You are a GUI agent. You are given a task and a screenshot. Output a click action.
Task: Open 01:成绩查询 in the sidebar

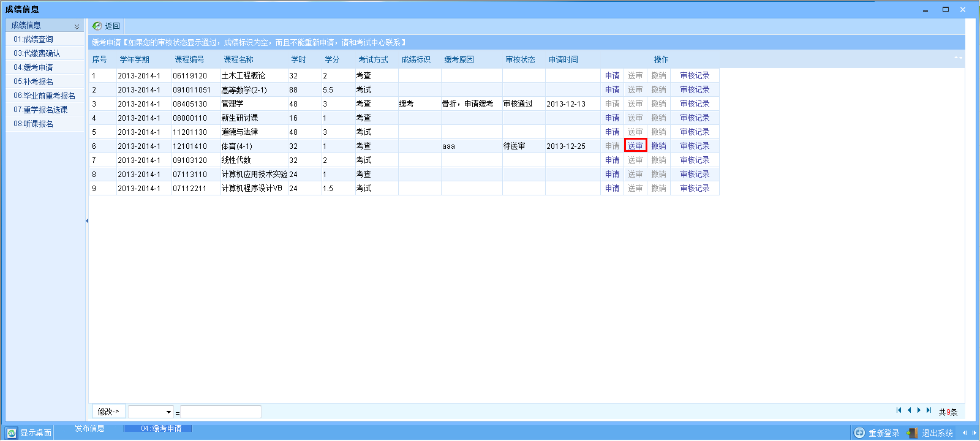[x=33, y=39]
